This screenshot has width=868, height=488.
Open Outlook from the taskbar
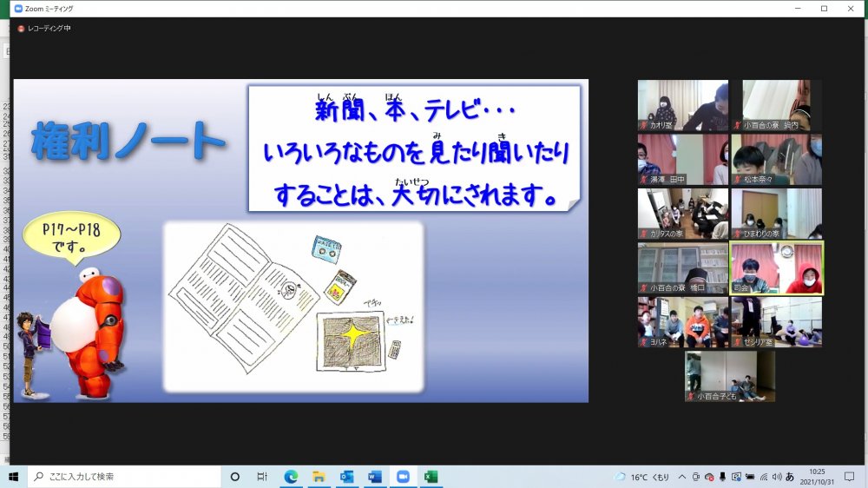click(x=346, y=477)
